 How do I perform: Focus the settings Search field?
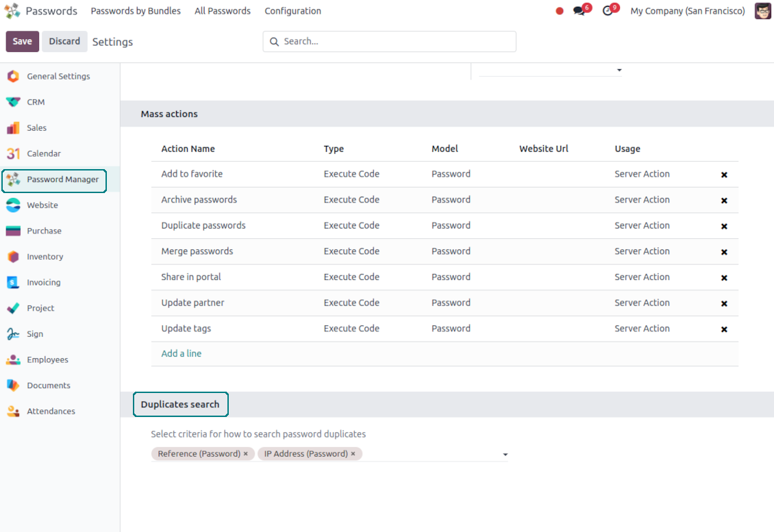click(390, 42)
